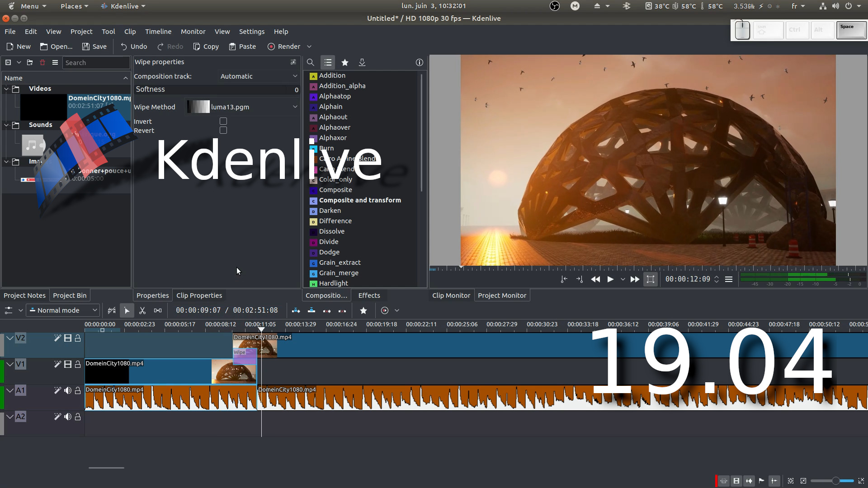Click the create folder icon in project bin
This screenshot has width=868, height=488.
click(x=30, y=62)
